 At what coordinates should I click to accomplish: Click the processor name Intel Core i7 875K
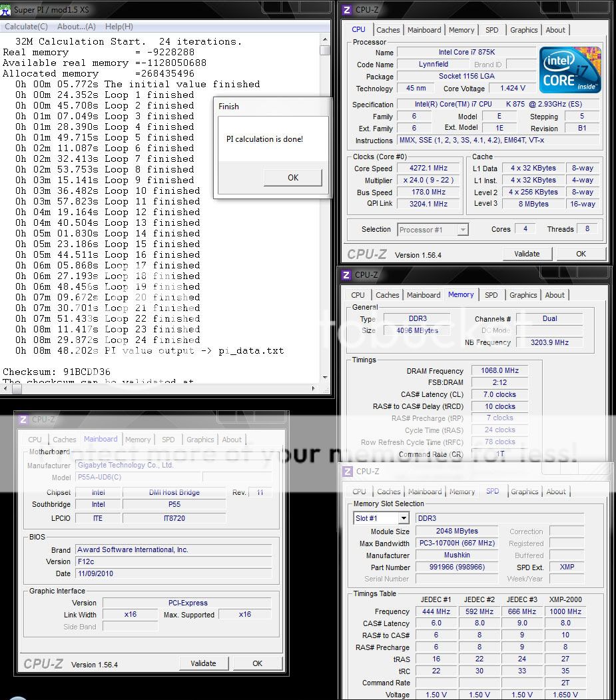point(466,52)
